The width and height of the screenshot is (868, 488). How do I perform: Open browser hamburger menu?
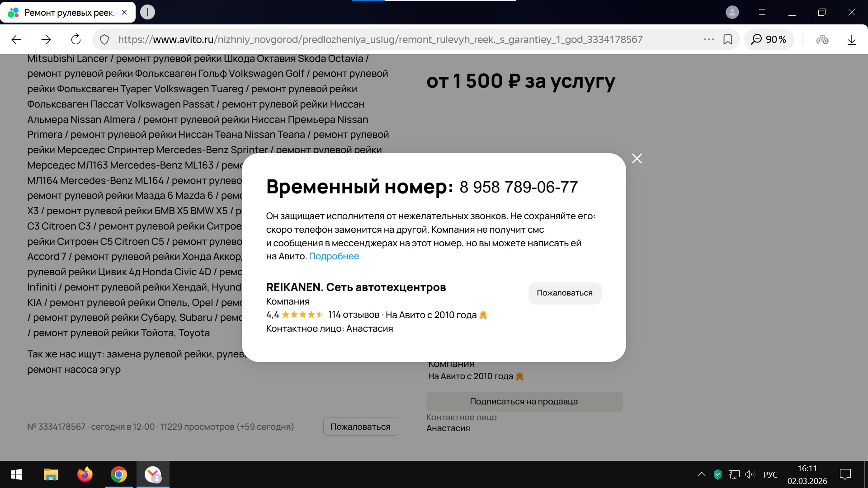click(762, 12)
